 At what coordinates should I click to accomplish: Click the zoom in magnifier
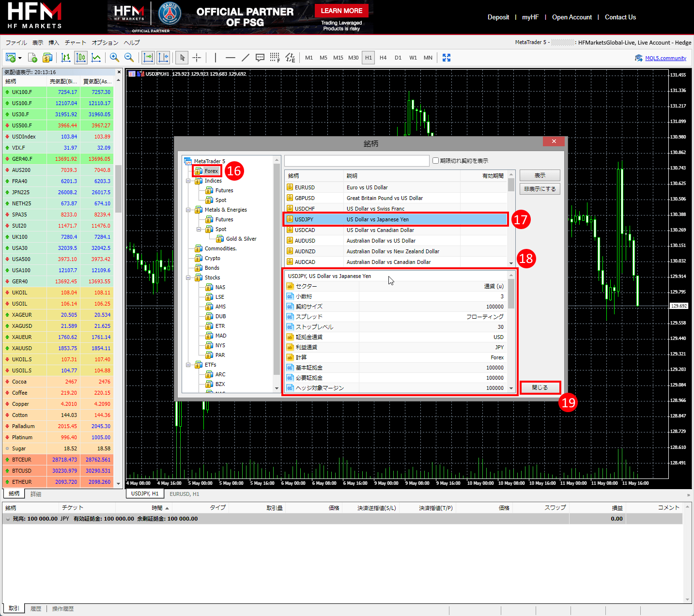[114, 58]
